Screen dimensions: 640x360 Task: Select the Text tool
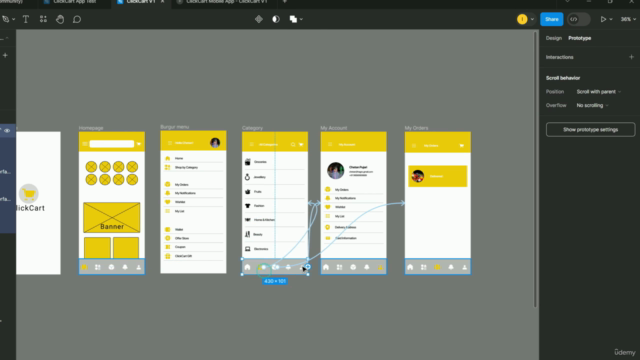pyautogui.click(x=26, y=19)
